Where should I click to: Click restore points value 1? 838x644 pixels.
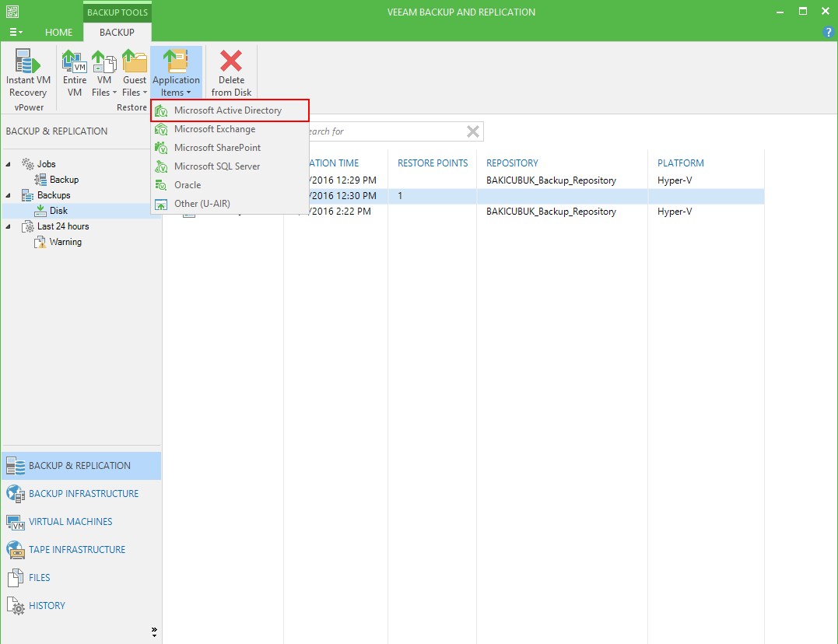400,195
